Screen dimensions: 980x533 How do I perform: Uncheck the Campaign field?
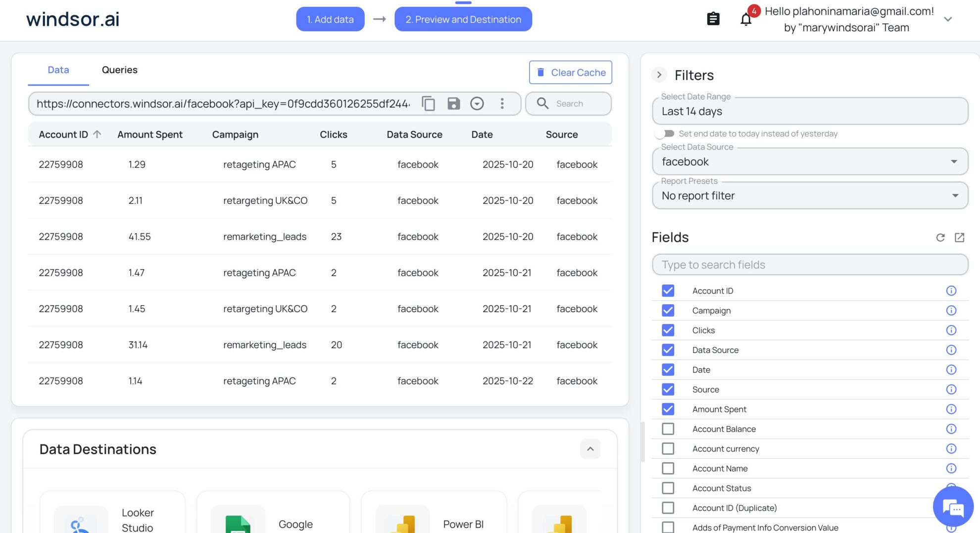point(668,310)
